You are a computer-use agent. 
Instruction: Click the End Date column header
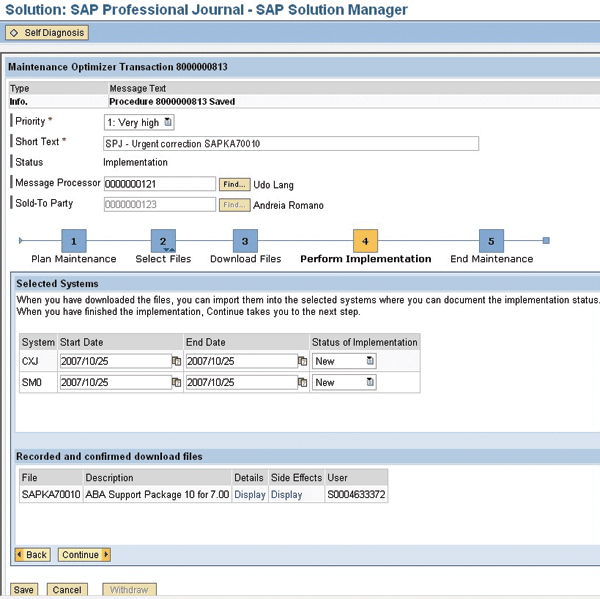246,342
